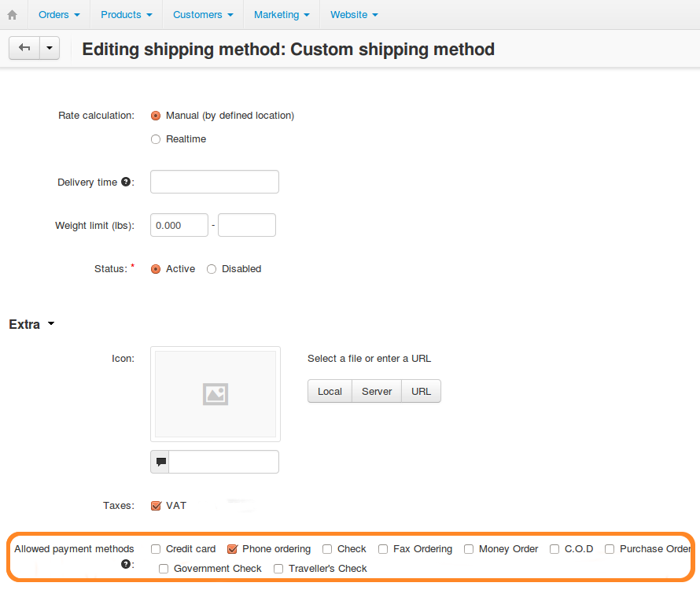Uncheck the VAT tax checkbox

[156, 506]
